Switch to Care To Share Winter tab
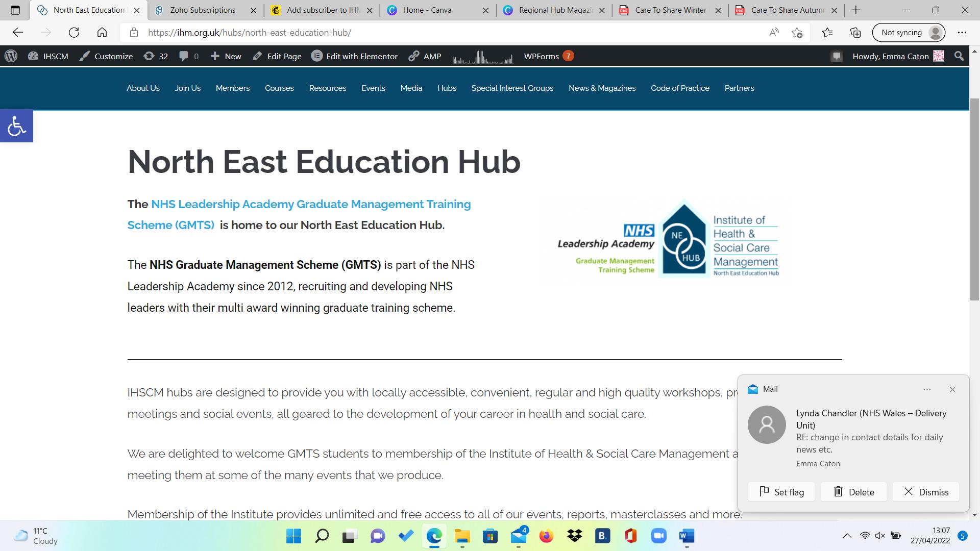Image resolution: width=980 pixels, height=551 pixels. coord(670,10)
